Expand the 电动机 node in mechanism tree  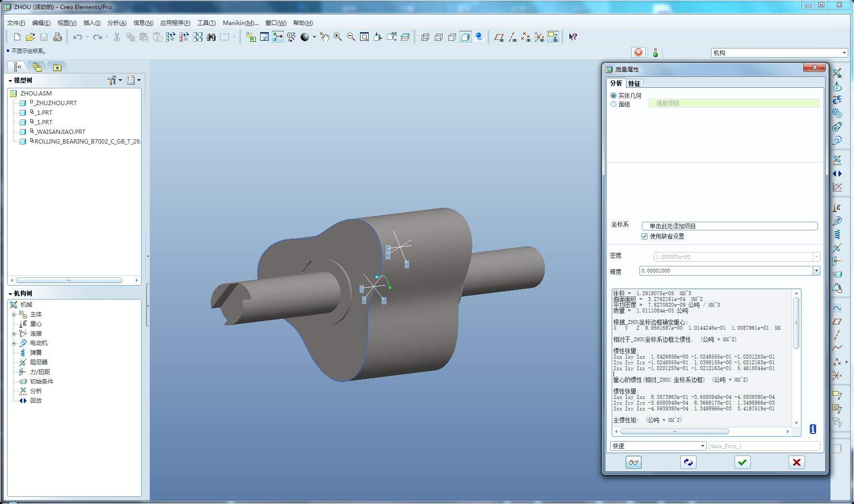click(14, 343)
